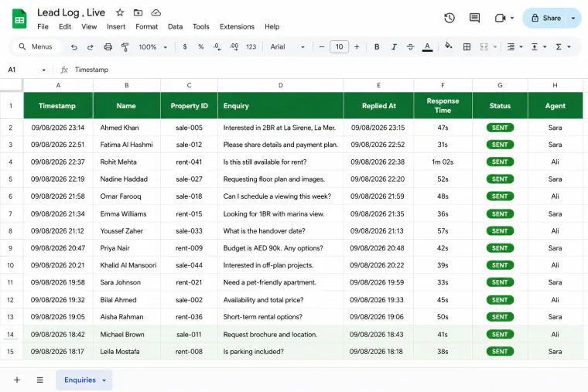Open the Format menu
The image size is (588, 392).
click(x=147, y=26)
